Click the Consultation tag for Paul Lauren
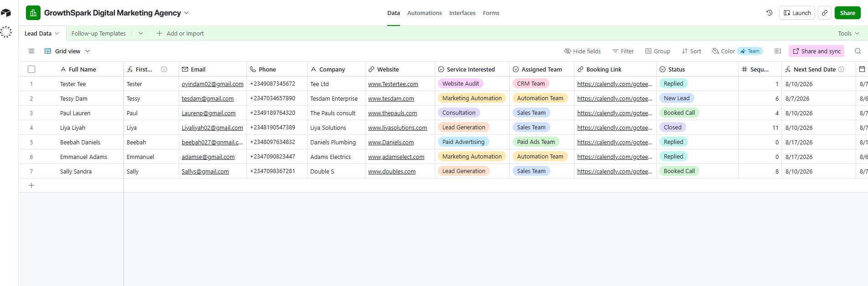The width and height of the screenshot is (868, 286). pos(459,112)
